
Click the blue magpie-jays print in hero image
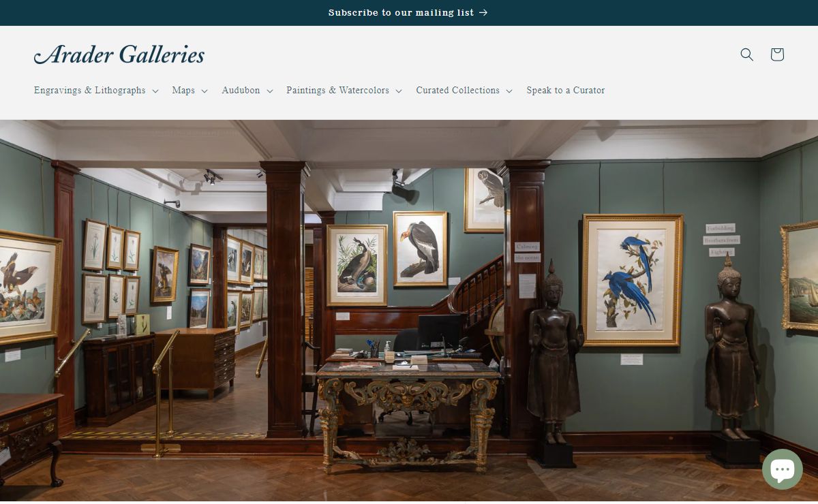(x=632, y=280)
